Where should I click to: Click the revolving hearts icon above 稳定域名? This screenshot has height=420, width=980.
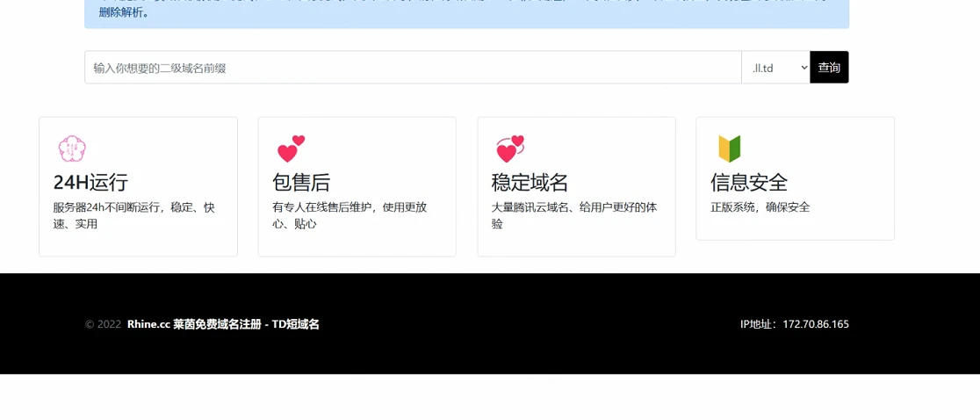pyautogui.click(x=509, y=148)
